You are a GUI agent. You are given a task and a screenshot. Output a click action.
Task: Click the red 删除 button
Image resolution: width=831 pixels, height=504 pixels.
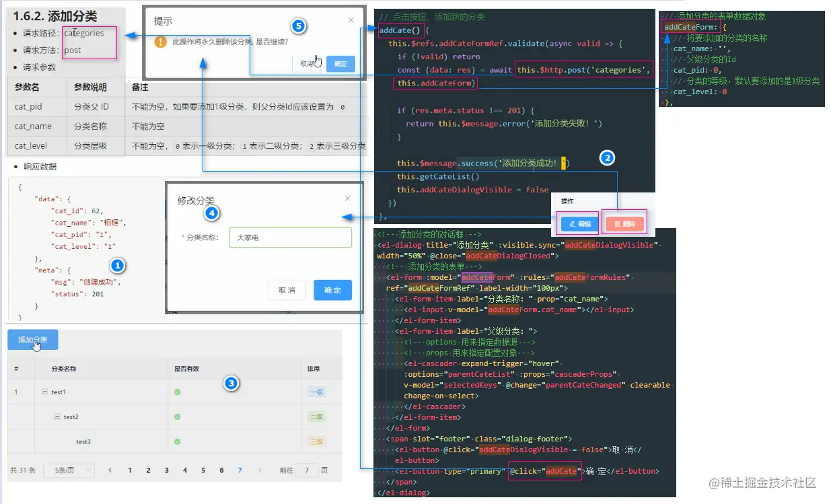(x=624, y=223)
